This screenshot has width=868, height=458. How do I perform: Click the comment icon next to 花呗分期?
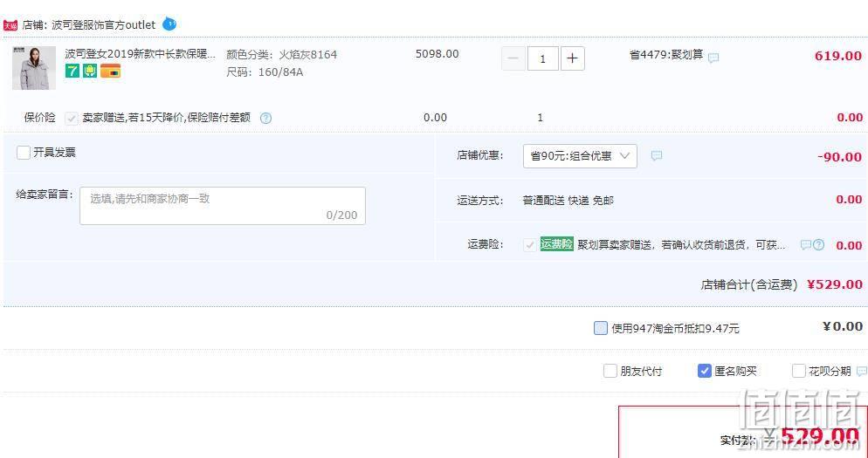tap(862, 371)
